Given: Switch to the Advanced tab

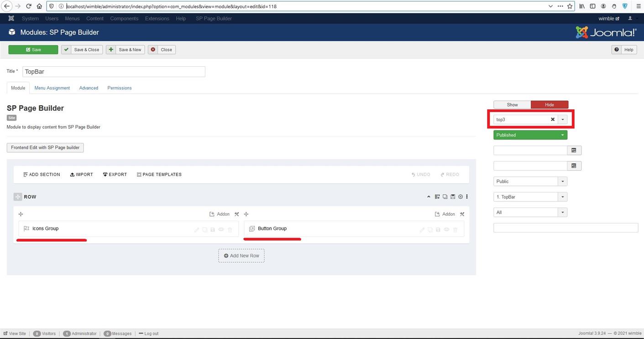Looking at the screenshot, I should click(x=89, y=88).
